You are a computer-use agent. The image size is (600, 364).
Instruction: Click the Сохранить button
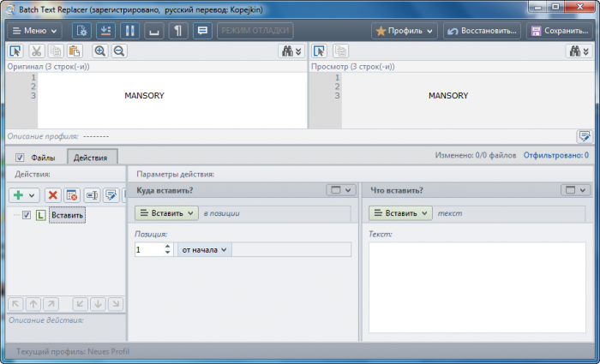click(x=561, y=31)
